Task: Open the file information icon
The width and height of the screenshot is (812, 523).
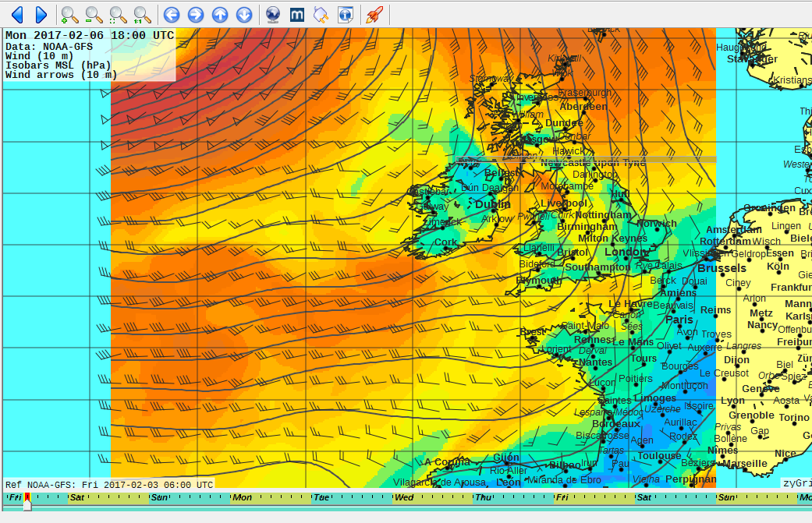Action: point(346,15)
